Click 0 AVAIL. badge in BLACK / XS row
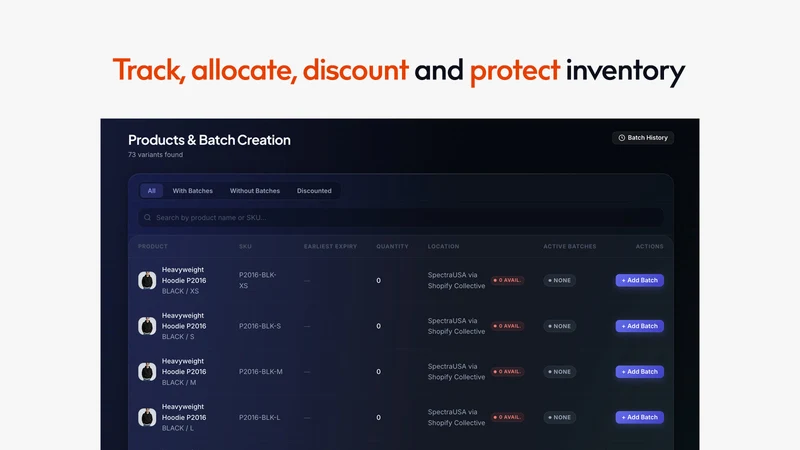Image resolution: width=800 pixels, height=450 pixels. (507, 280)
